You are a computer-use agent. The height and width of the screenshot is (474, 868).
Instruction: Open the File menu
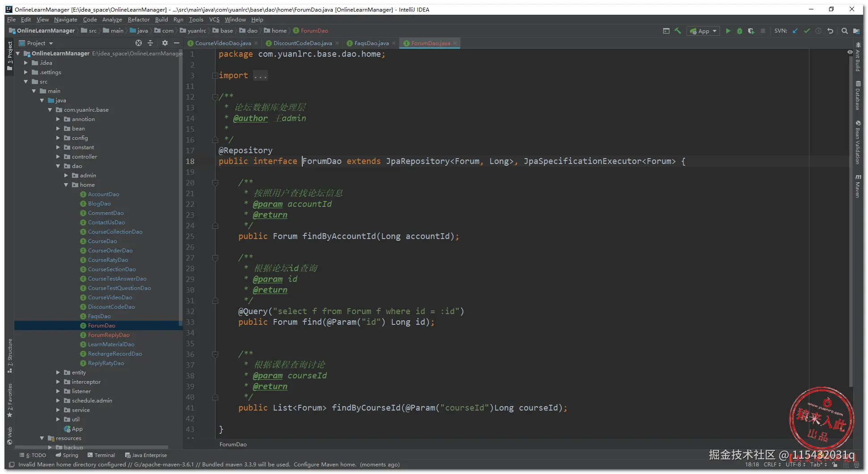pos(11,20)
